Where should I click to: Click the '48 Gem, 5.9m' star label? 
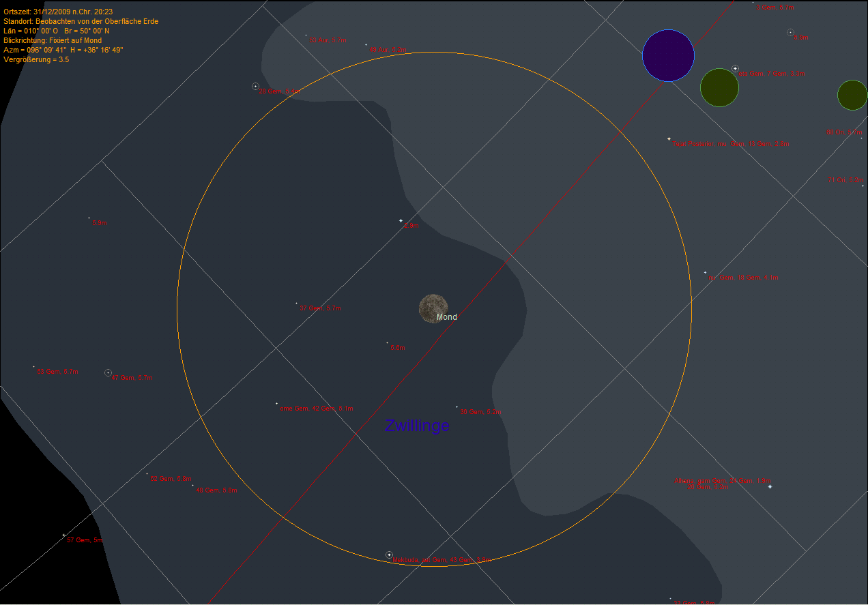217,490
